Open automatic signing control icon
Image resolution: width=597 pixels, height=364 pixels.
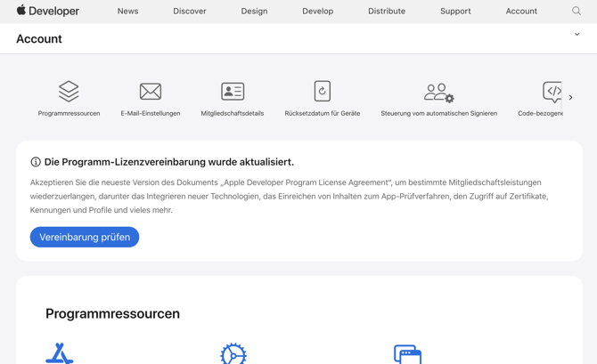pyautogui.click(x=438, y=92)
